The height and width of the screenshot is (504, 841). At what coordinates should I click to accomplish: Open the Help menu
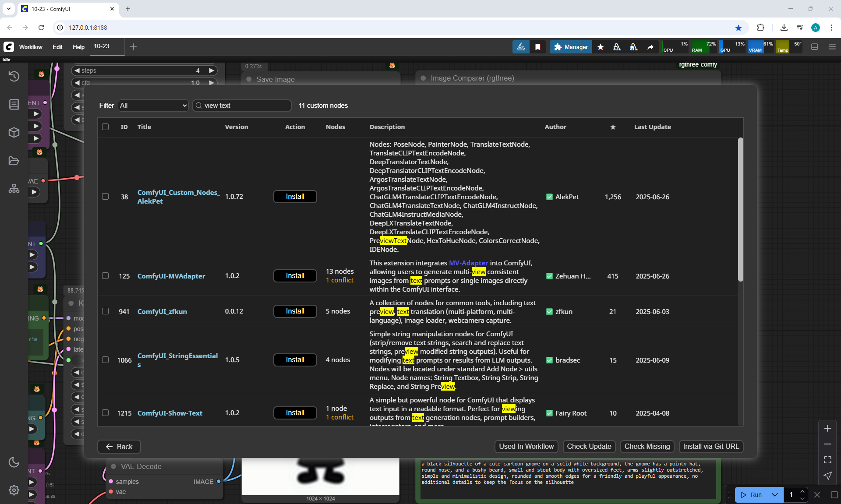[78, 47]
